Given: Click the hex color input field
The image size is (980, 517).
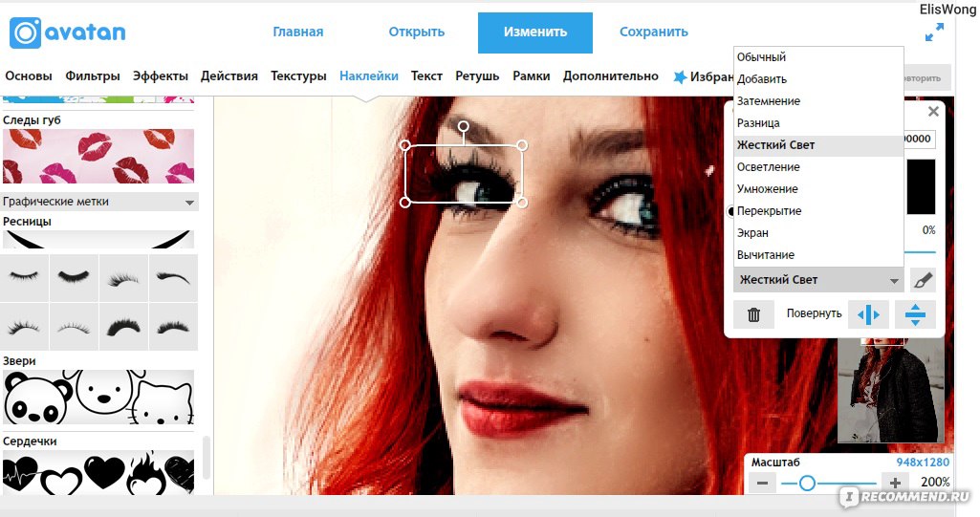Looking at the screenshot, I should click(x=919, y=139).
